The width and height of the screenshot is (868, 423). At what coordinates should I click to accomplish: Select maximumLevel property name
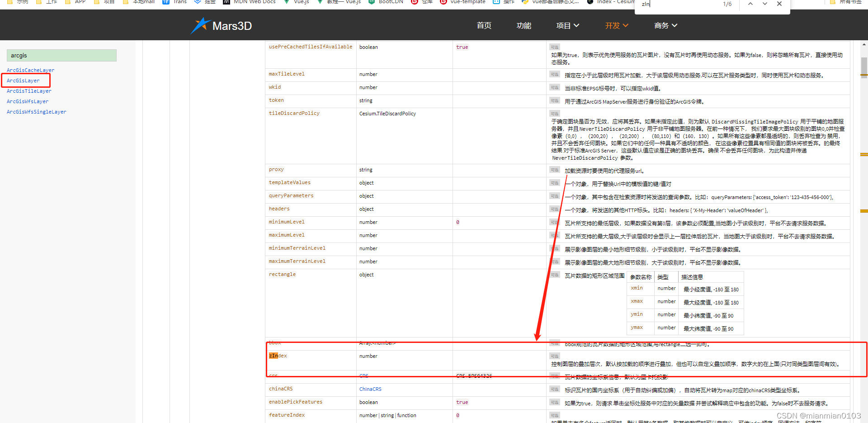pos(287,235)
